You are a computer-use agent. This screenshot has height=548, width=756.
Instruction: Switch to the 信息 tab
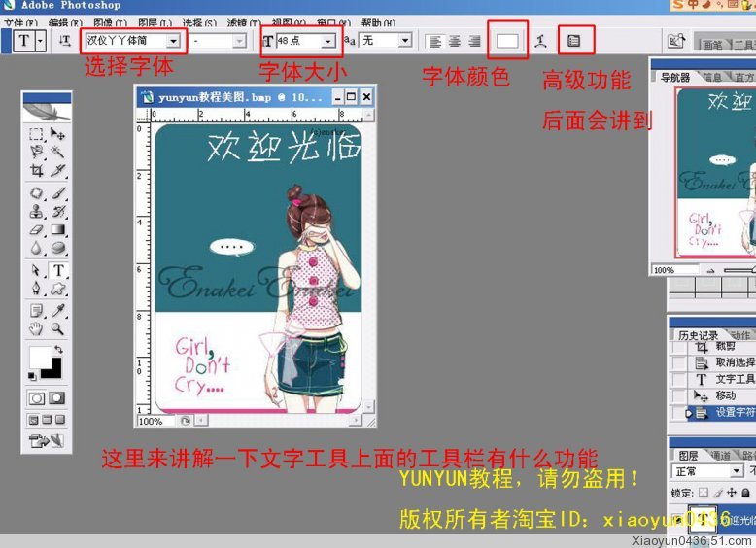pyautogui.click(x=712, y=77)
